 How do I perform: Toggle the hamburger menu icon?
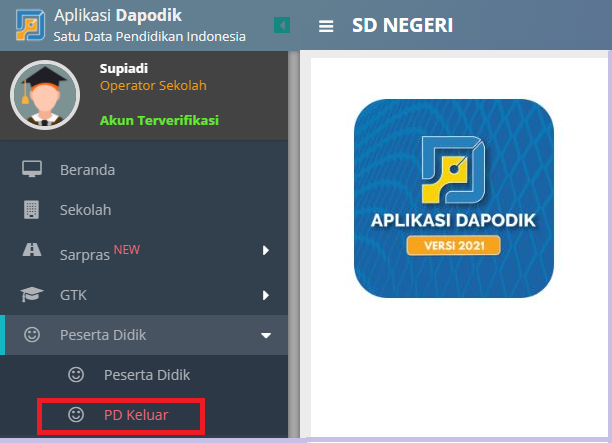coord(326,26)
